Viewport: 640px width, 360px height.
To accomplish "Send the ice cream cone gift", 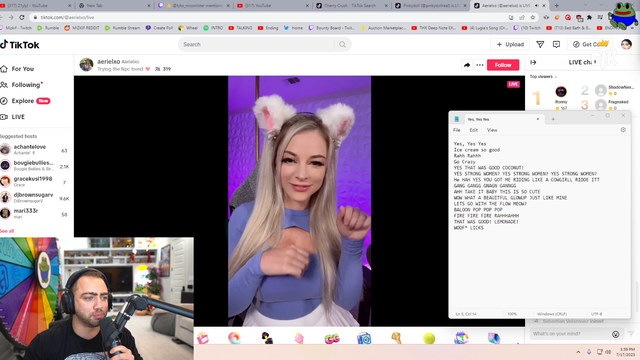I will tap(299, 338).
